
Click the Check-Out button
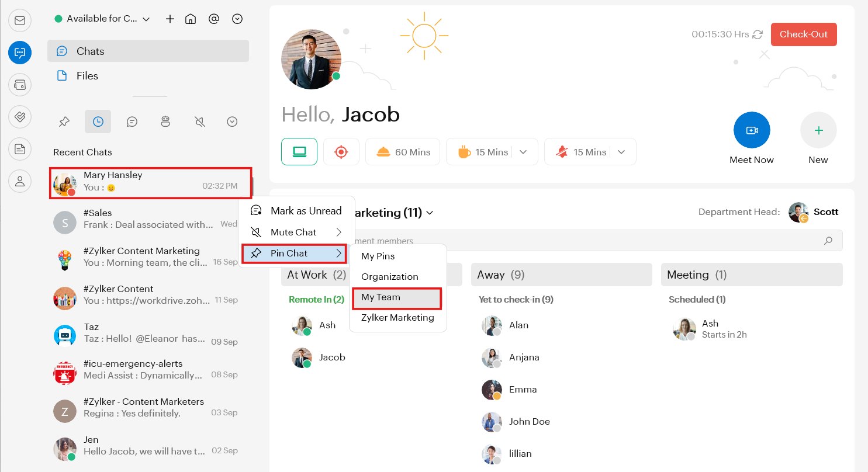(803, 34)
